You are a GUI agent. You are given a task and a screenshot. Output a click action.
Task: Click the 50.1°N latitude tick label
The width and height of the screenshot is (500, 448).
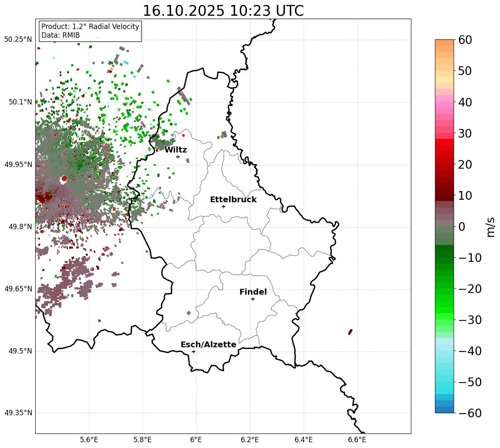click(x=20, y=102)
